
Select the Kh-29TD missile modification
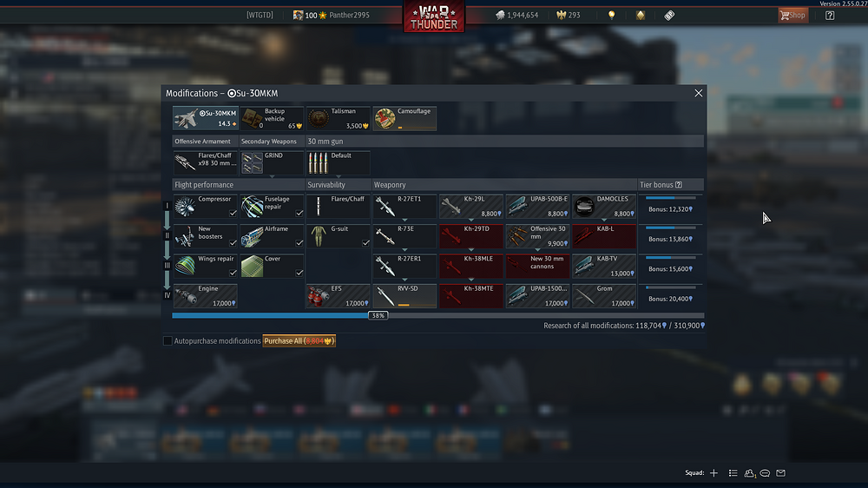(x=471, y=236)
